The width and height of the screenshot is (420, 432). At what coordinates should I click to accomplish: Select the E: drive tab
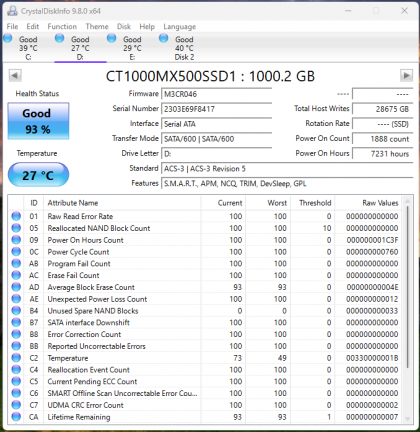pyautogui.click(x=132, y=48)
